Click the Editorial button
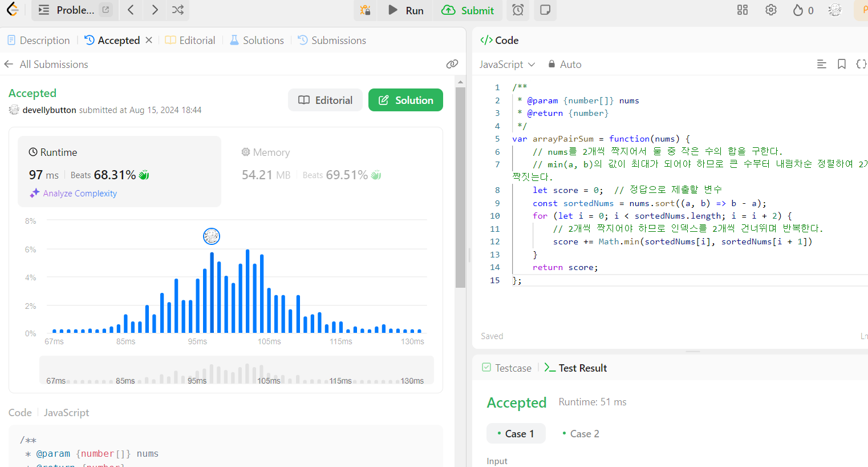The image size is (868, 467). tap(325, 100)
